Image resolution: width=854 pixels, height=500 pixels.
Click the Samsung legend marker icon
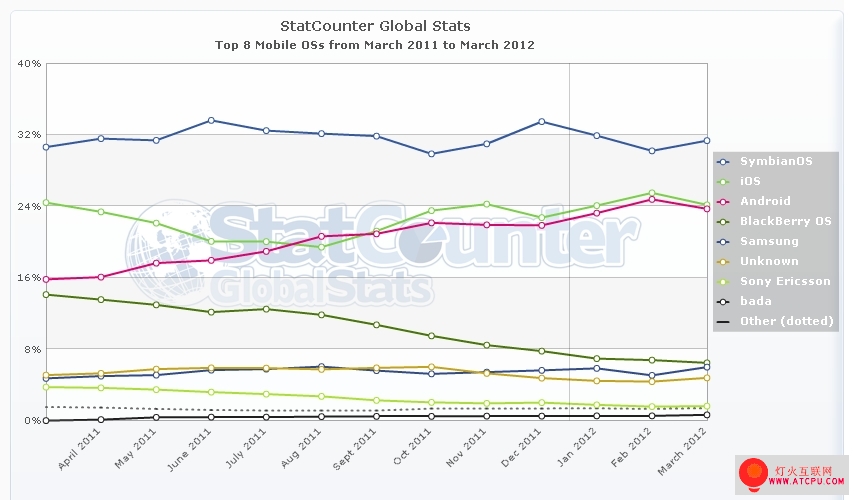724,242
